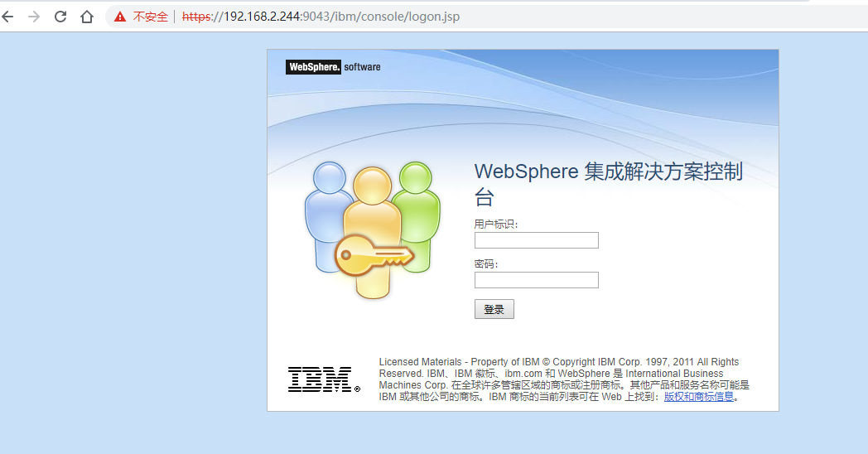This screenshot has height=454, width=868.
Task: Open the 版权和商标信息 link
Action: pyautogui.click(x=698, y=396)
